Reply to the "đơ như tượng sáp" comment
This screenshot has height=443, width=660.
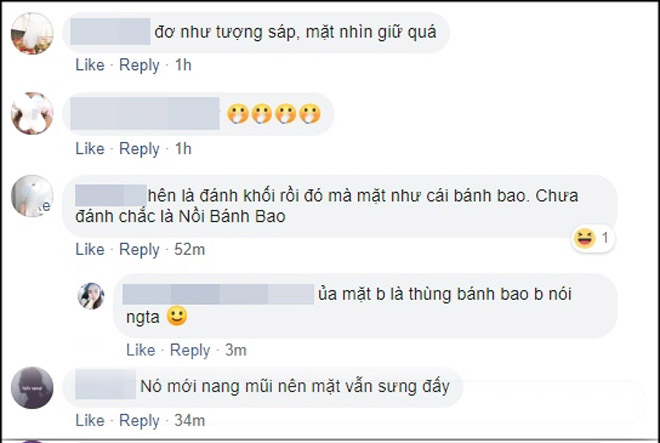pyautogui.click(x=139, y=65)
